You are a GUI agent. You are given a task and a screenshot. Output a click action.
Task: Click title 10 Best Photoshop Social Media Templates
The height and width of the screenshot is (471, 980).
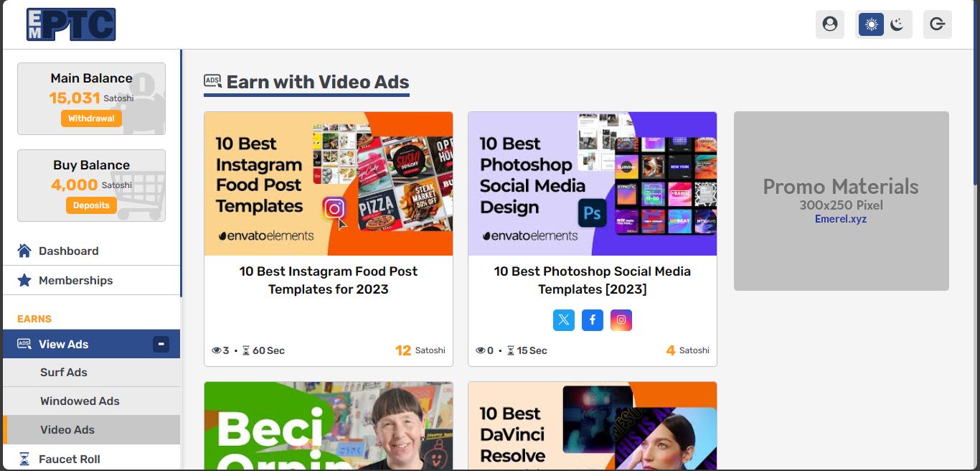pos(593,280)
